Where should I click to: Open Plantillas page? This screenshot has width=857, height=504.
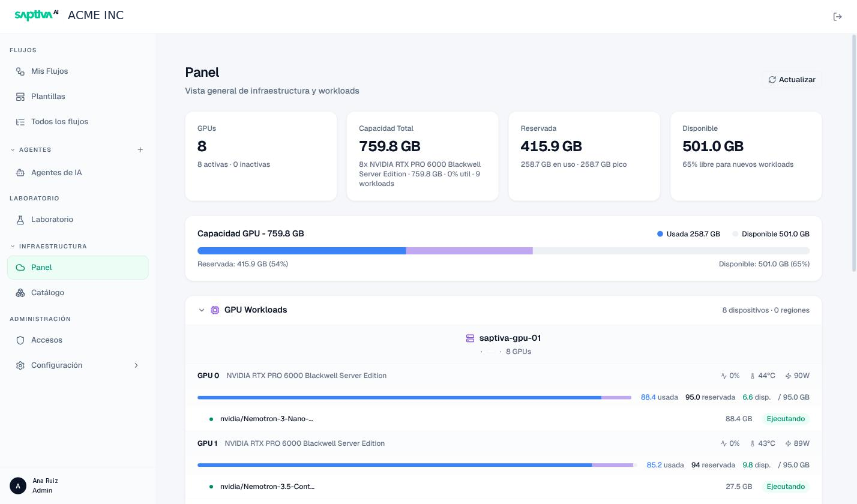coord(78,97)
